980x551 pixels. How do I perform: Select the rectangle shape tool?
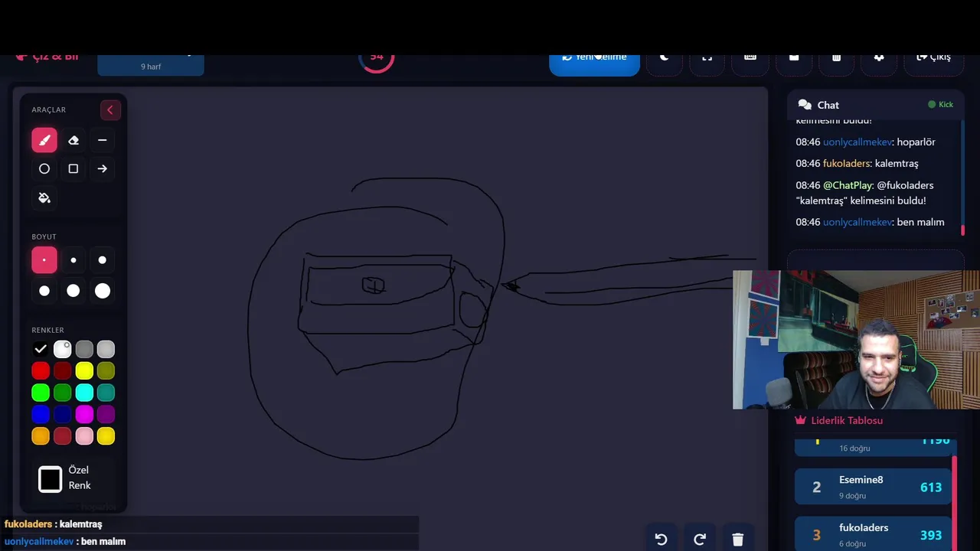click(73, 169)
